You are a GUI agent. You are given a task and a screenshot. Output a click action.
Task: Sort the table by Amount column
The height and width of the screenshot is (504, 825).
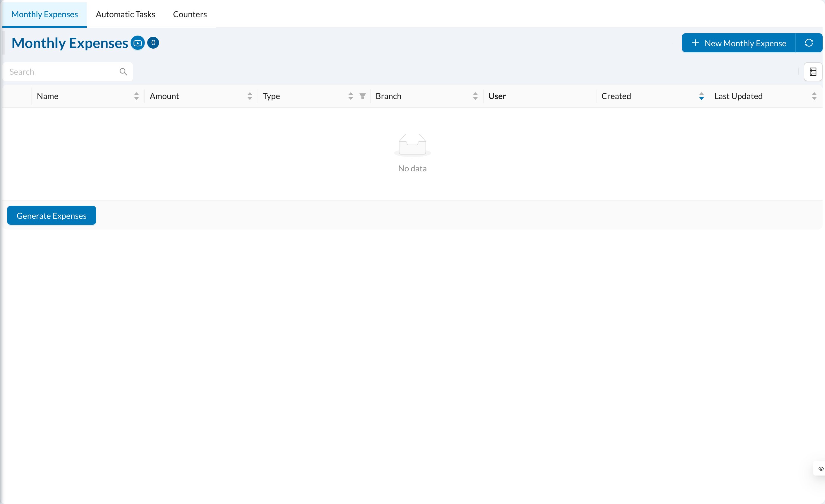[250, 96]
